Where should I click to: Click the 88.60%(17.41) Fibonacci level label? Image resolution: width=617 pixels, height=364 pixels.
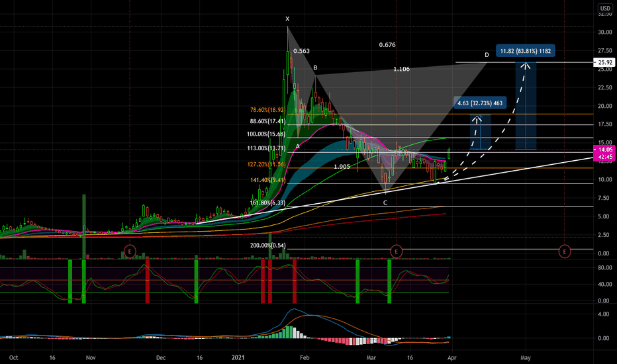(x=267, y=121)
